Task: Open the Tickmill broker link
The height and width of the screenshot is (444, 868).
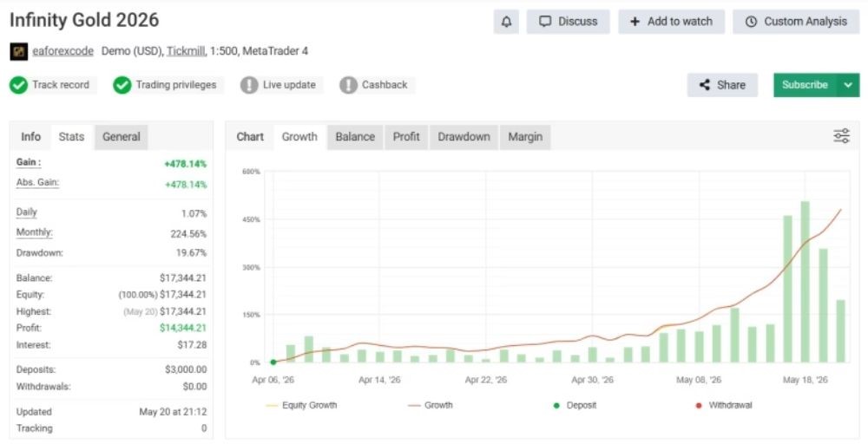Action: click(x=186, y=51)
